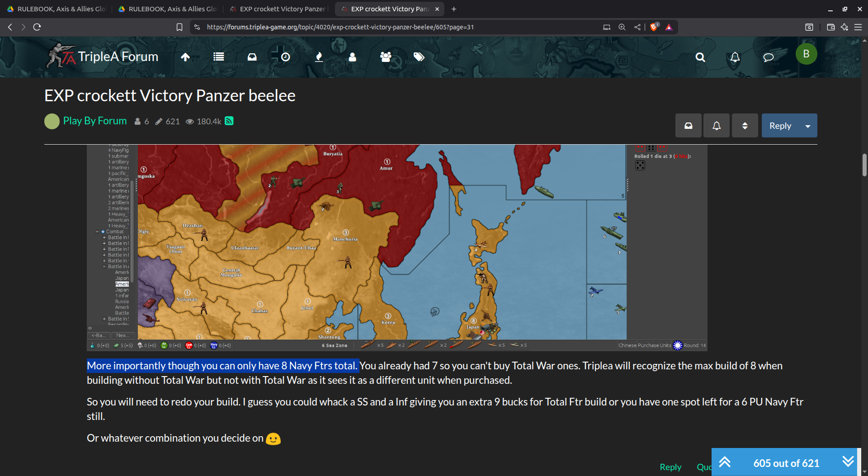The height and width of the screenshot is (476, 868).
Task: Open forum search magnifier
Action: pos(700,57)
